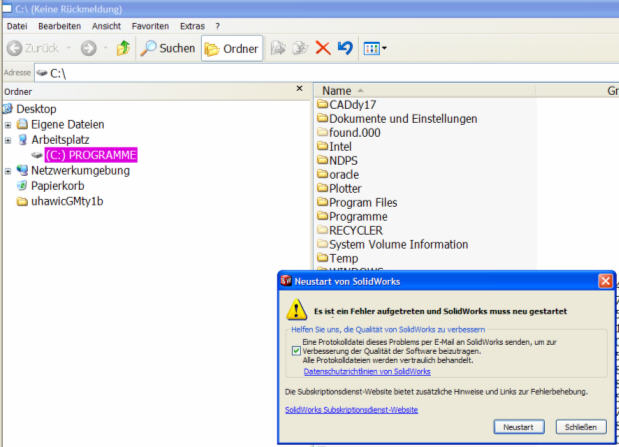Open back history dropdown arrow
The image size is (619, 447).
tap(69, 48)
